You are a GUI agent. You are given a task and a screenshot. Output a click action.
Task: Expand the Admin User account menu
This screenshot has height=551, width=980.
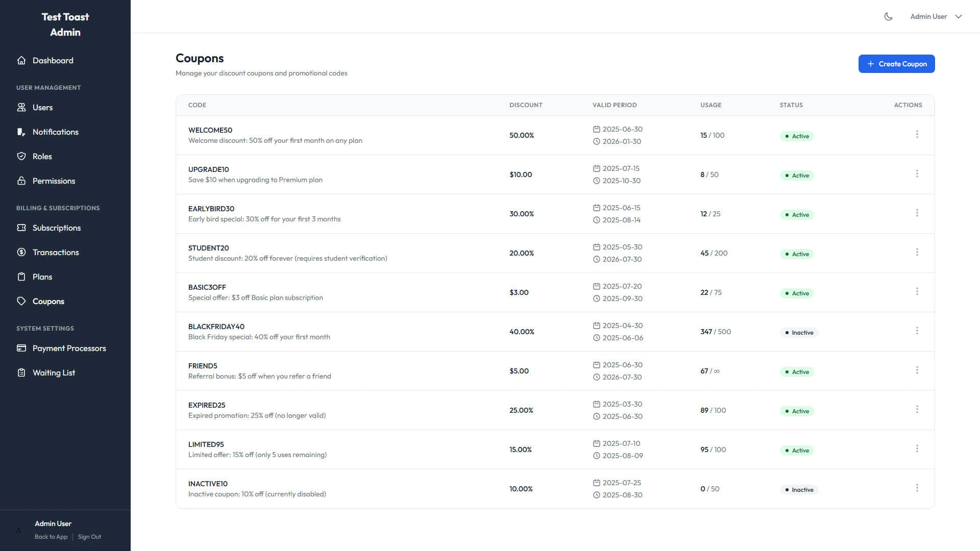pos(936,16)
